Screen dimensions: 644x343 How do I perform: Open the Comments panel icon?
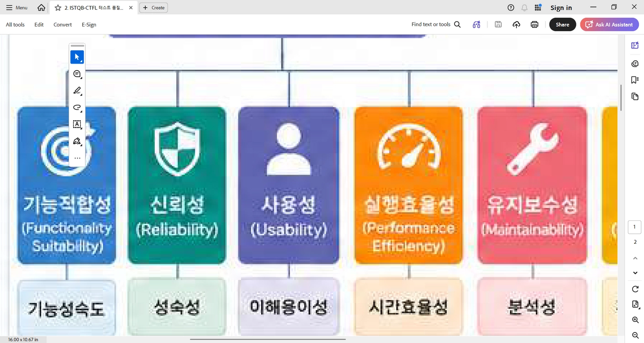(x=635, y=64)
